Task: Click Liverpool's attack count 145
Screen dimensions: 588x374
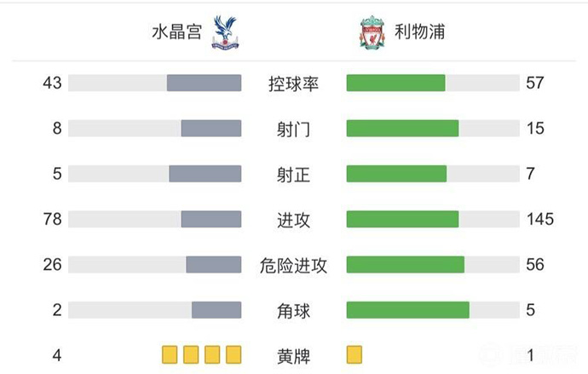Action: 539,219
